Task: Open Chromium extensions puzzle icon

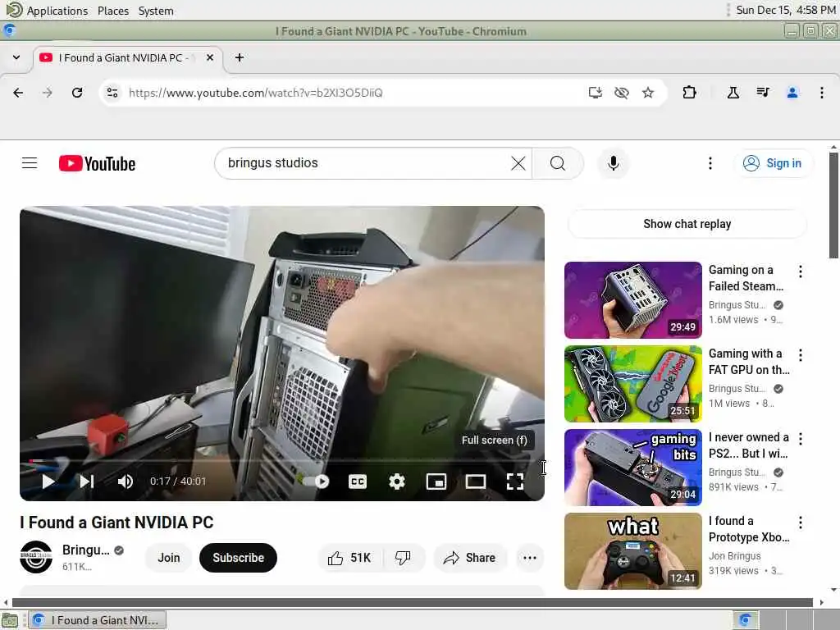Action: [x=689, y=93]
